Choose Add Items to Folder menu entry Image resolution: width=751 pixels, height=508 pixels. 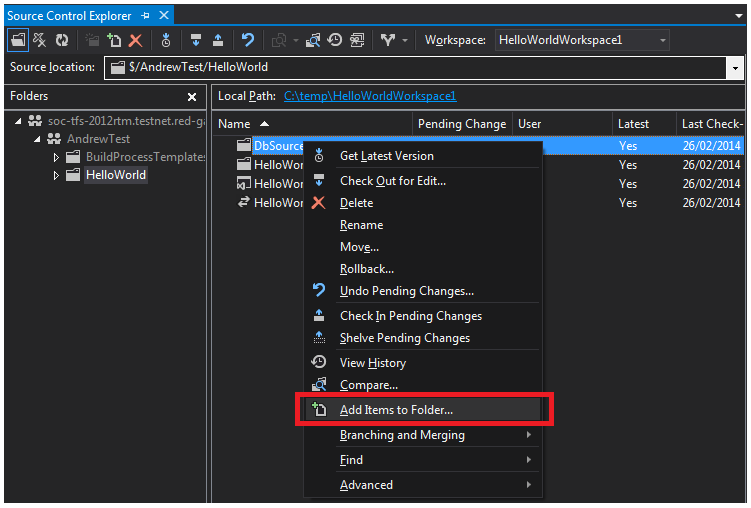396,410
